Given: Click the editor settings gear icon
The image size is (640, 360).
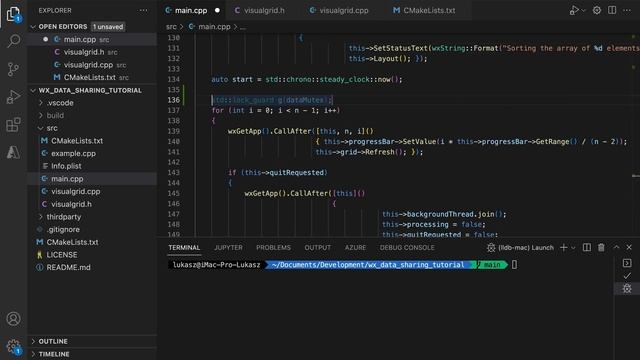Looking at the screenshot, I should coord(597,10).
